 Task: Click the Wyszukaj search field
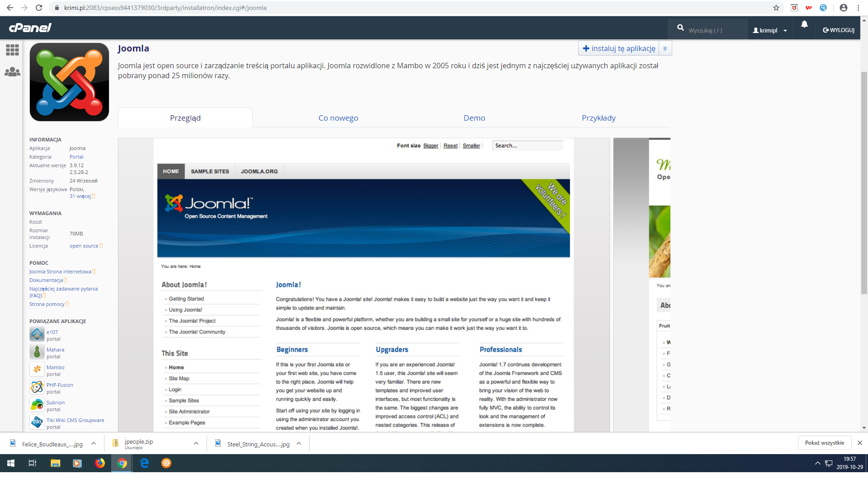712,30
